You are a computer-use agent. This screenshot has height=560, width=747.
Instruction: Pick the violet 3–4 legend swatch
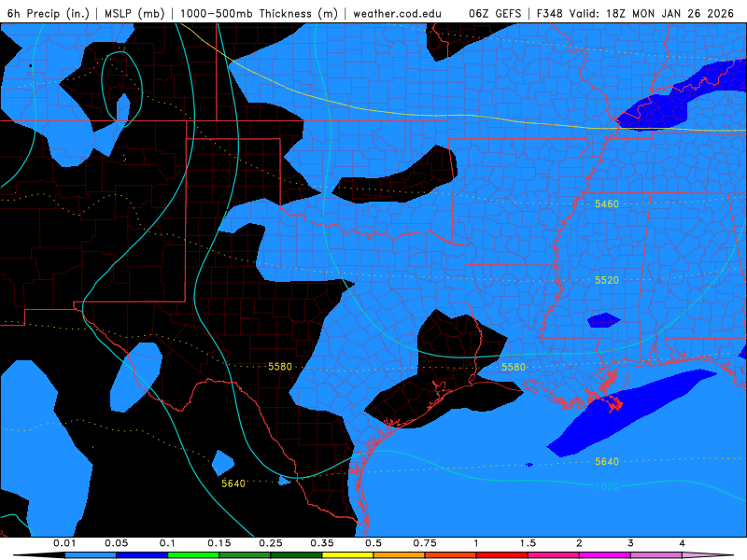[x=656, y=555]
